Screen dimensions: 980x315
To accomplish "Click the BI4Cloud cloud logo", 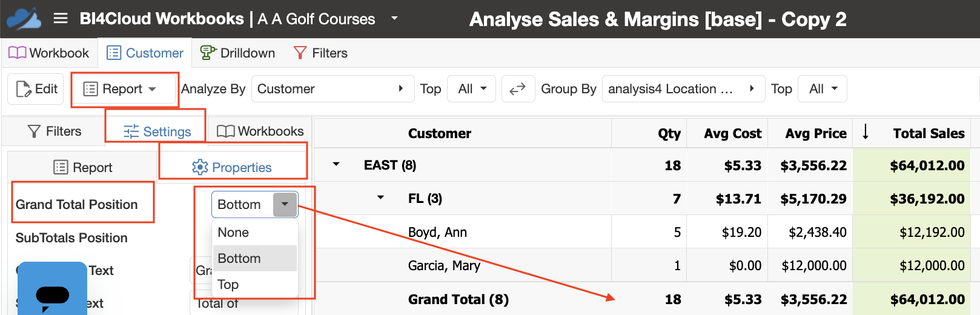I will click(24, 18).
